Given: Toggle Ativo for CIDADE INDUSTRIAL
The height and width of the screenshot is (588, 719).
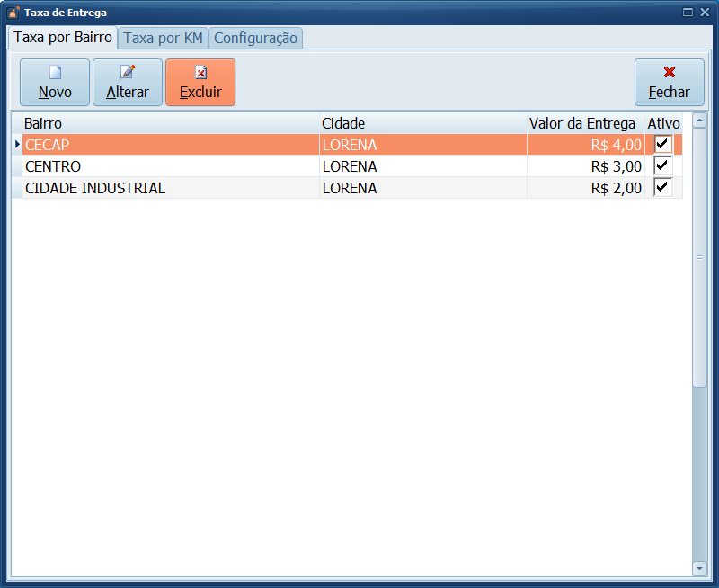Looking at the screenshot, I should (x=663, y=188).
